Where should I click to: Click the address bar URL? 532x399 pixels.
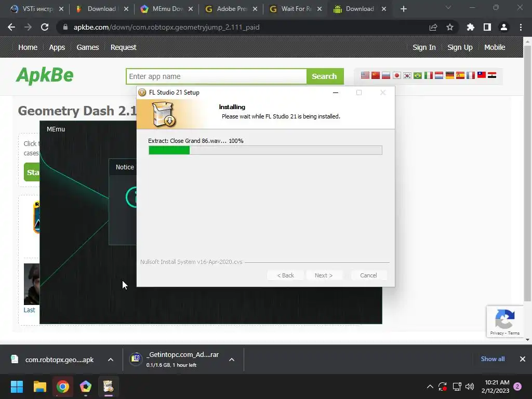(x=166, y=27)
